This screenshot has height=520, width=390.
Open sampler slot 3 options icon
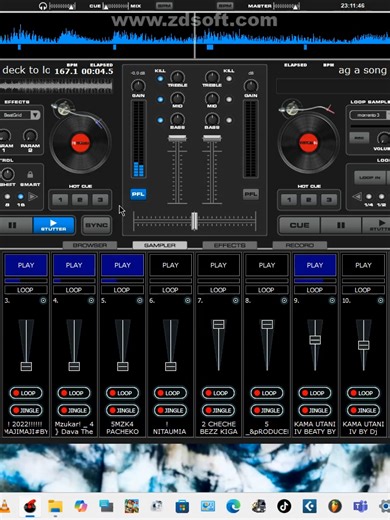point(43,301)
